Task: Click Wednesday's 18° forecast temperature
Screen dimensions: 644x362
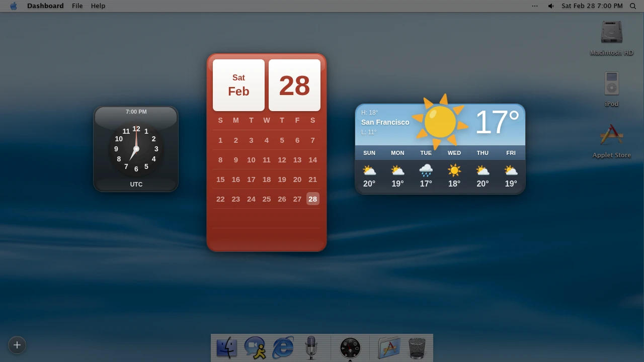Action: (x=454, y=184)
